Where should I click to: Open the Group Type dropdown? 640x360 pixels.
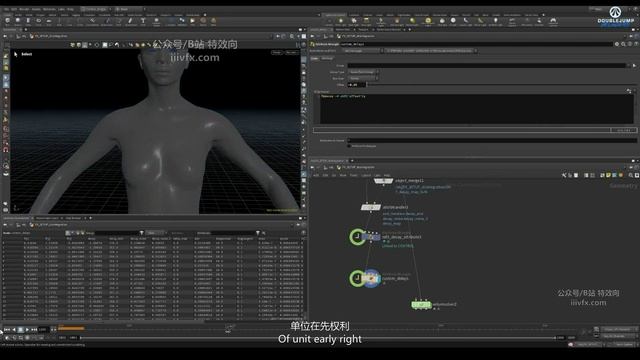[x=363, y=72]
